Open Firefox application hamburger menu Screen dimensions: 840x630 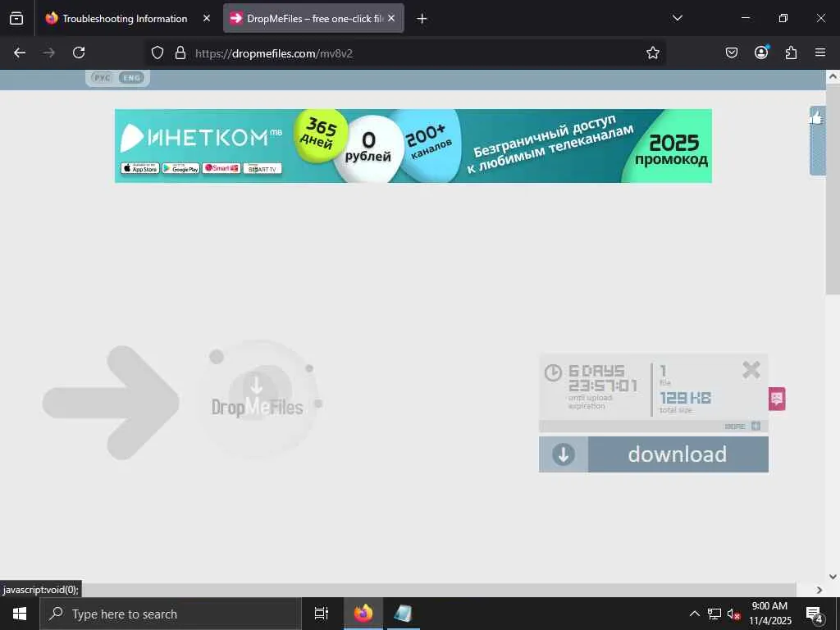pyautogui.click(x=820, y=52)
